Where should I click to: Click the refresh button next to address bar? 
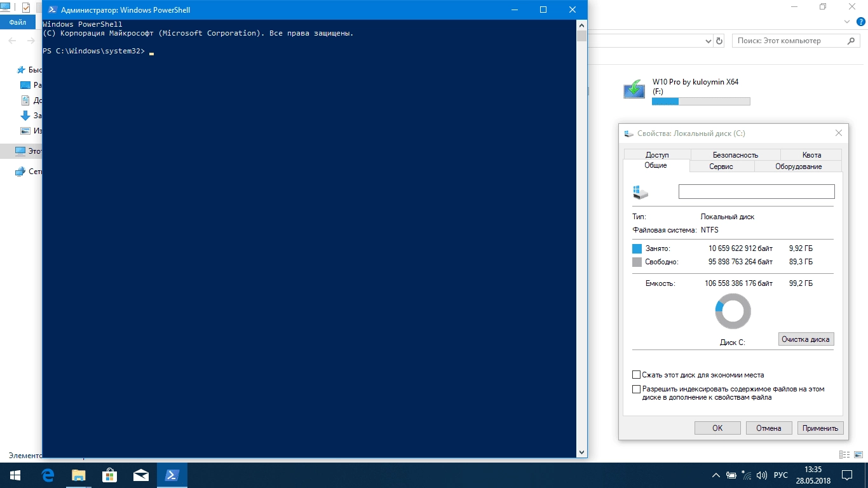[x=719, y=41]
